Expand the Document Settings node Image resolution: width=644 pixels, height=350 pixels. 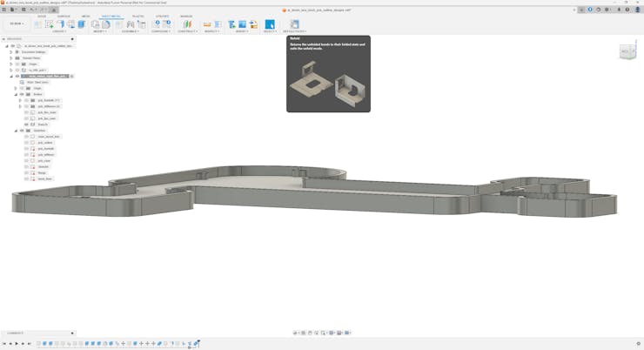11,52
